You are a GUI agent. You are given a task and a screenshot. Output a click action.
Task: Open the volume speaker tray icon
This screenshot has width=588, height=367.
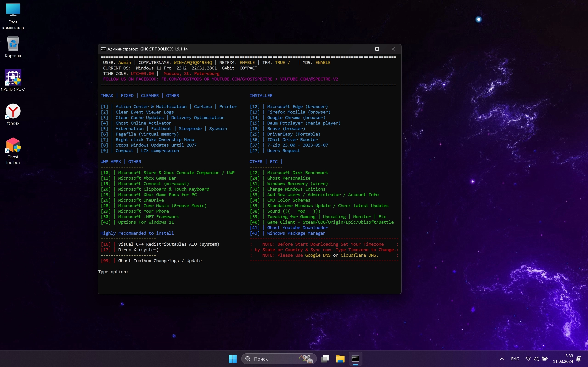coord(536,359)
